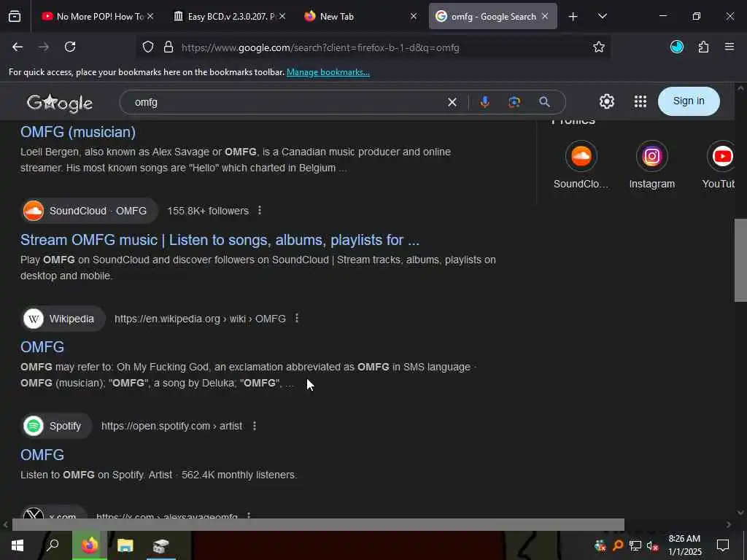The image size is (747, 560).
Task: Open more options for SoundCloud result
Action: pos(260,211)
